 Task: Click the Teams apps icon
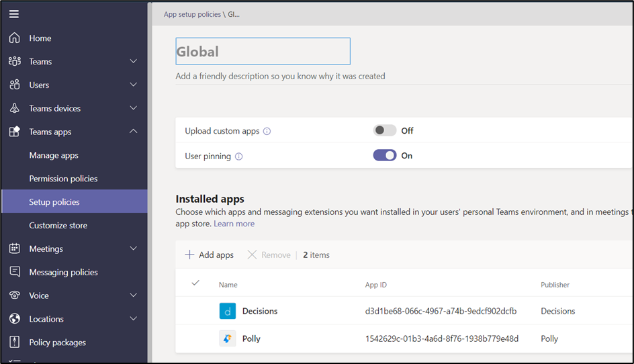coord(15,132)
